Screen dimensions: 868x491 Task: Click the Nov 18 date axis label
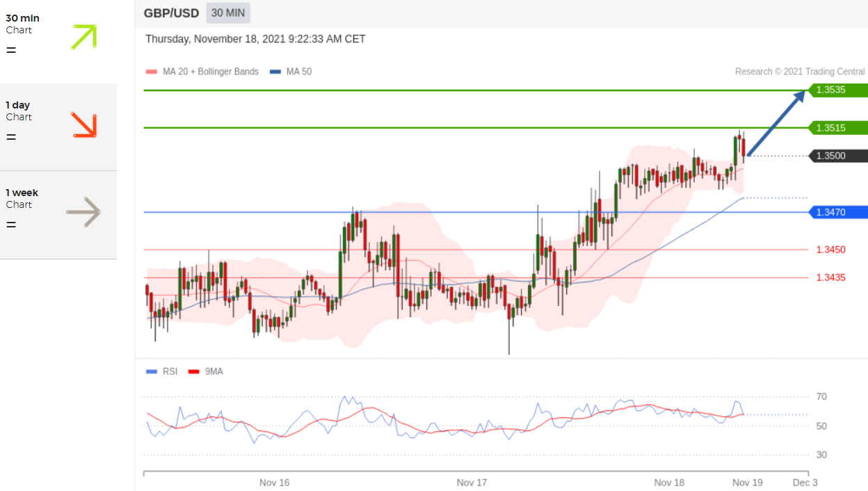669,482
